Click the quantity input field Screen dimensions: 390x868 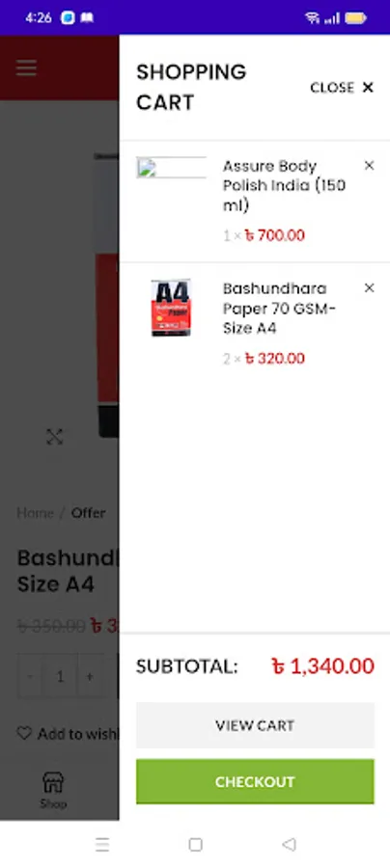[x=60, y=676]
